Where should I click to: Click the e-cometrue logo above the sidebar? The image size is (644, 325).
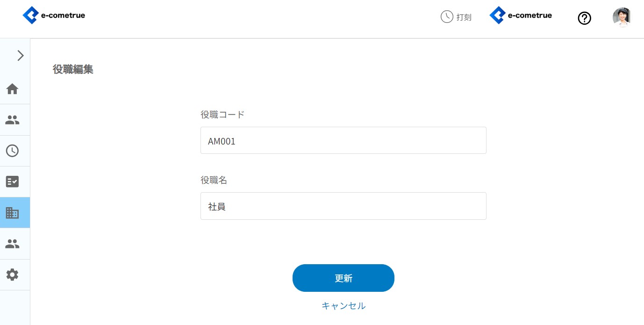coord(54,15)
